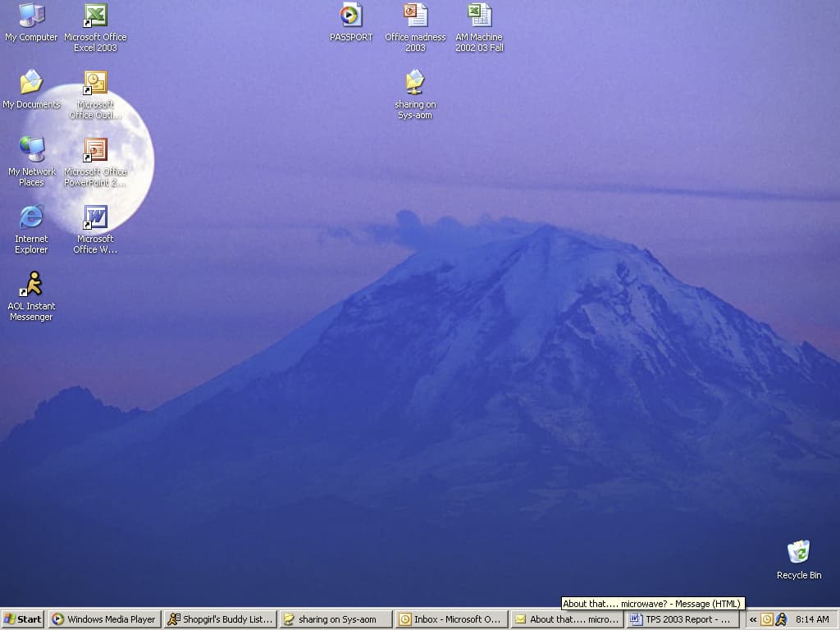840x630 pixels.
Task: Select the My Documents folder icon
Action: coord(31,84)
